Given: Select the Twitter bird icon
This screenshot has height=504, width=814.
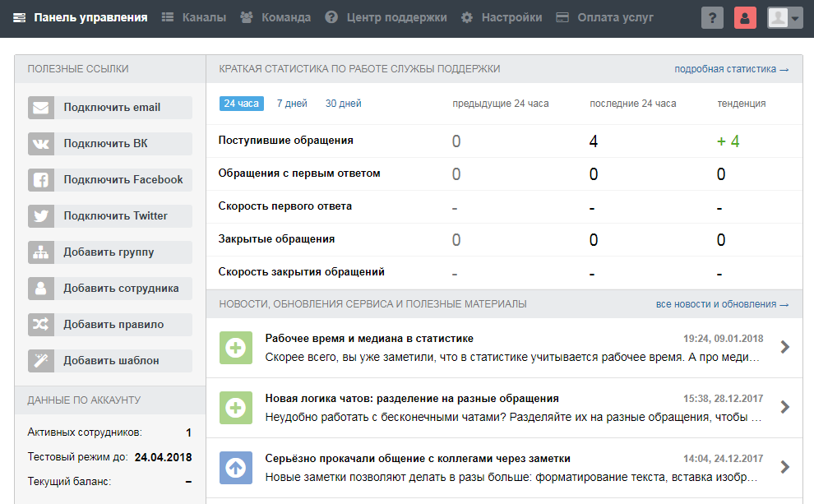Looking at the screenshot, I should click(39, 215).
